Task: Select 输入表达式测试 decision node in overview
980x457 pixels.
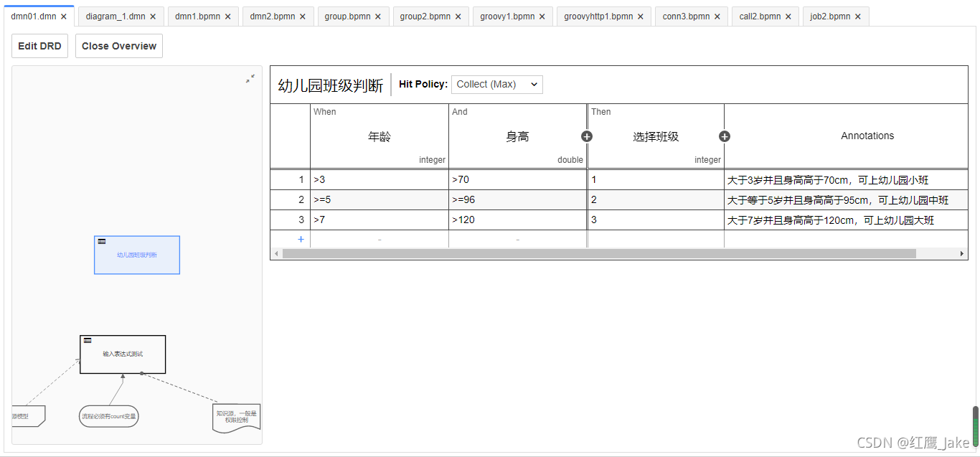Action: coord(123,354)
